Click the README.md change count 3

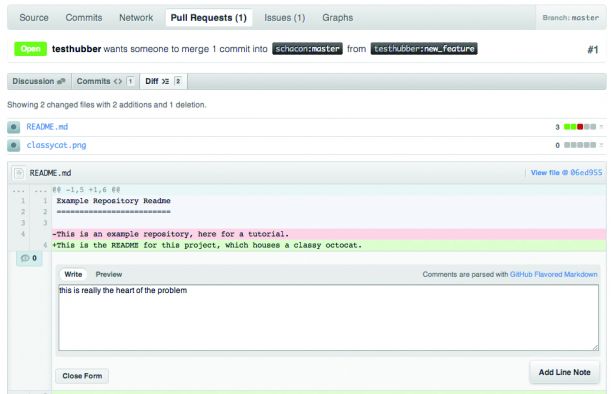click(557, 127)
